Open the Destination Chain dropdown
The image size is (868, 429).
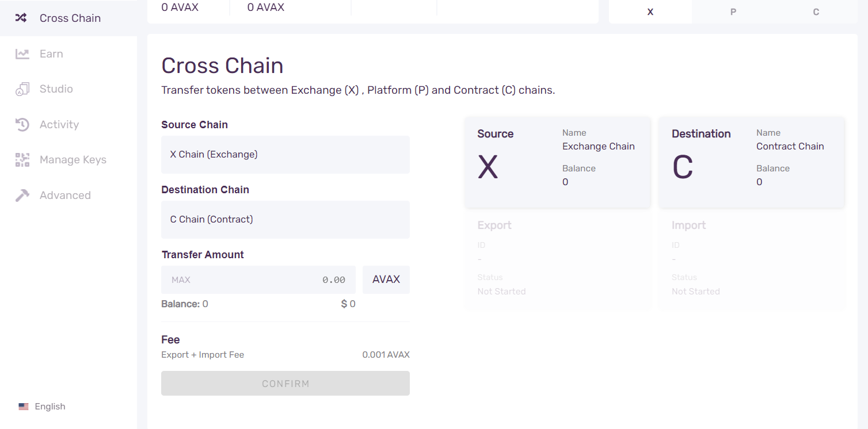(285, 220)
